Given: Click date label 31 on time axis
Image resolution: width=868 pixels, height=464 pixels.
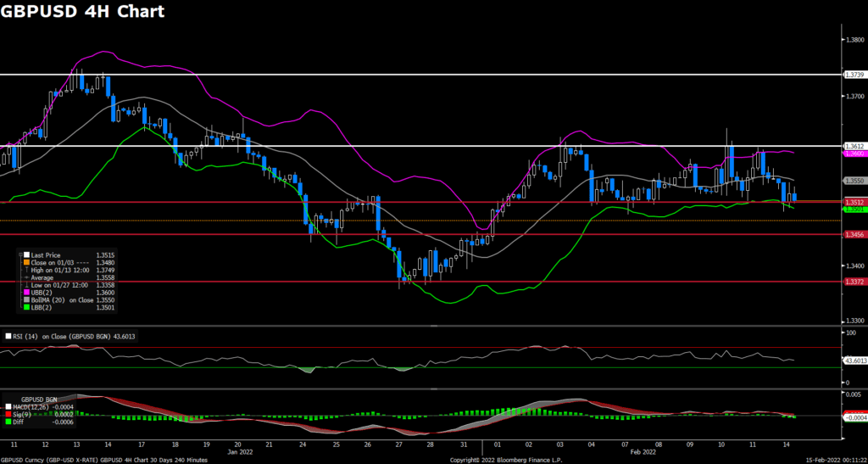Looking at the screenshot, I should tap(464, 445).
